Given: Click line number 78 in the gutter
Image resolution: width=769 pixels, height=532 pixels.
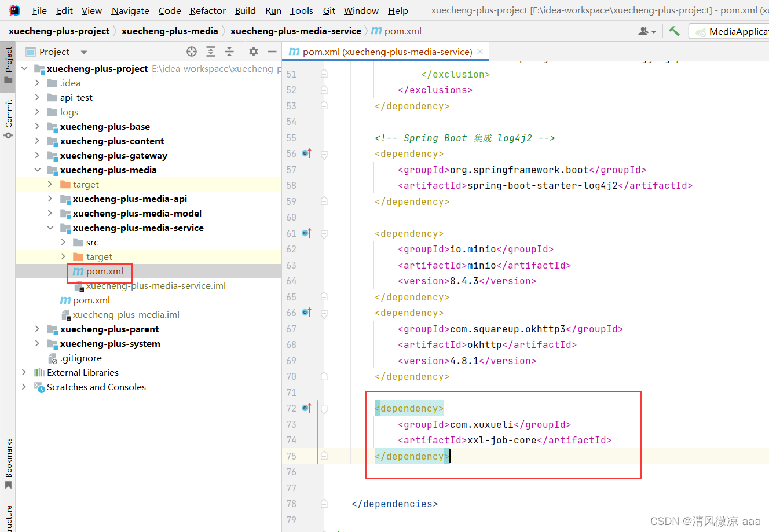Looking at the screenshot, I should [x=291, y=504].
